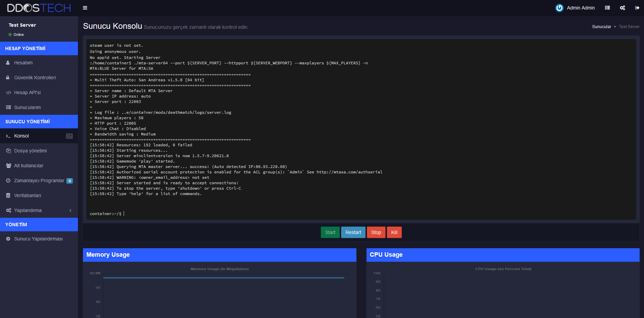Click the Admin Admin user name
The height and width of the screenshot is (318, 644).
581,8
